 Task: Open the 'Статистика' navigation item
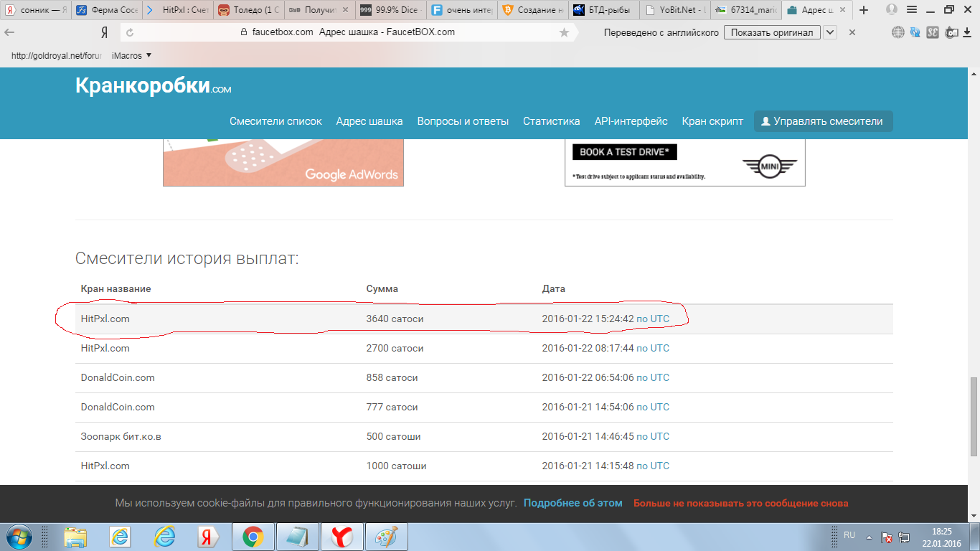(x=551, y=121)
